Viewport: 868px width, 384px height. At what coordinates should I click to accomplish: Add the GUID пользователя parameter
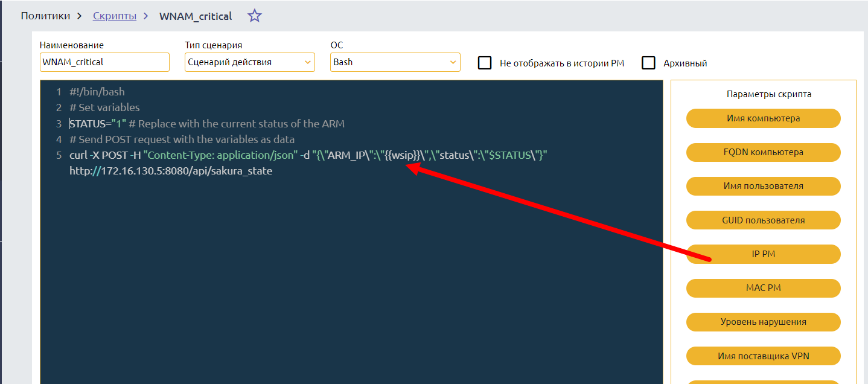(x=763, y=220)
